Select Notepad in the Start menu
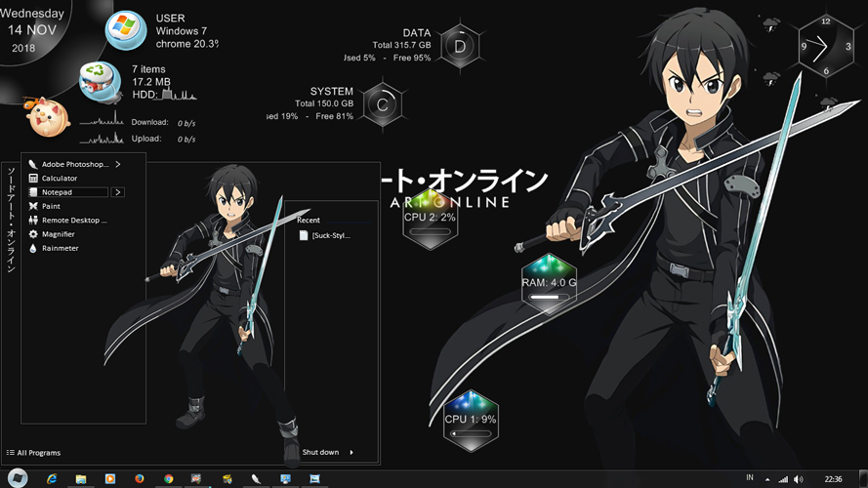 68,192
